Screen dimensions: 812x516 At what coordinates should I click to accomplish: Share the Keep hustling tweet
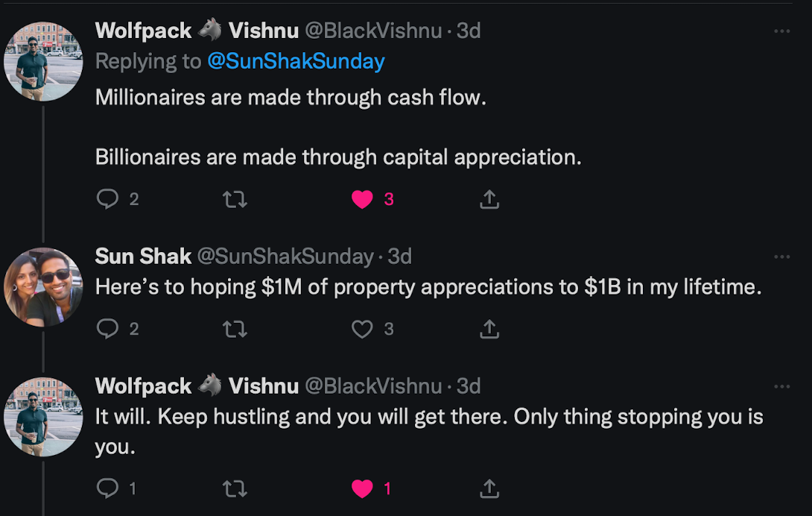pyautogui.click(x=489, y=488)
